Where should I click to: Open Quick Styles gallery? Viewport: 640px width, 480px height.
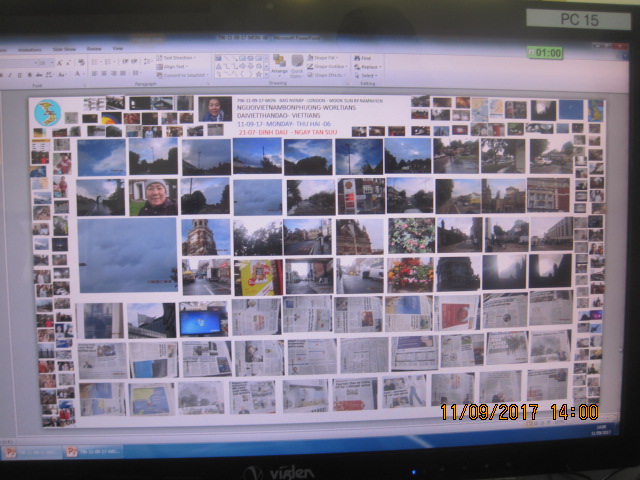297,65
